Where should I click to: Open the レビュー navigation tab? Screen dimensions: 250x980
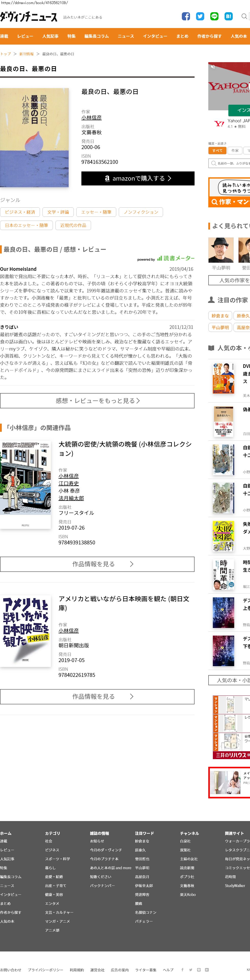(x=25, y=36)
